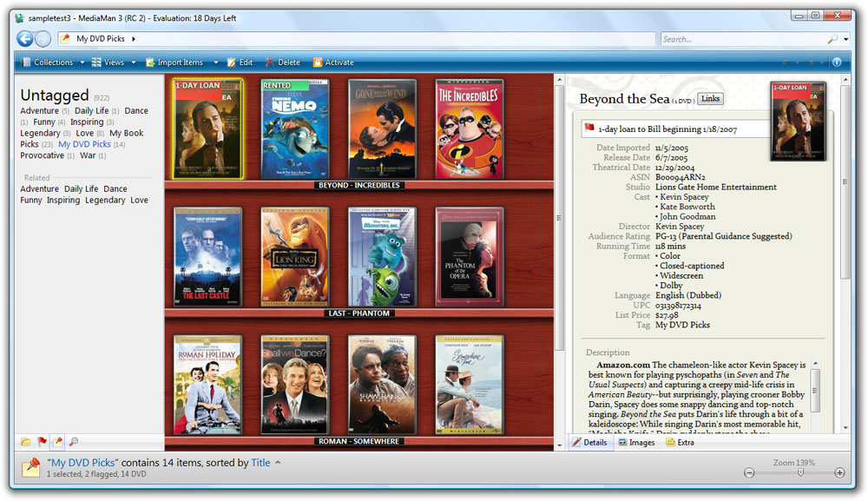Click the magnifier icon in sidebar footer

[74, 442]
